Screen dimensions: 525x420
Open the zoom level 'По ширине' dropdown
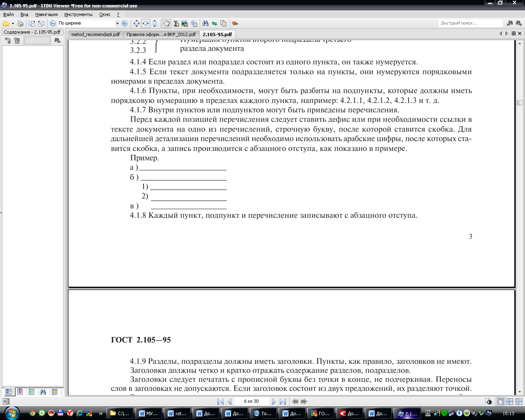(117, 23)
